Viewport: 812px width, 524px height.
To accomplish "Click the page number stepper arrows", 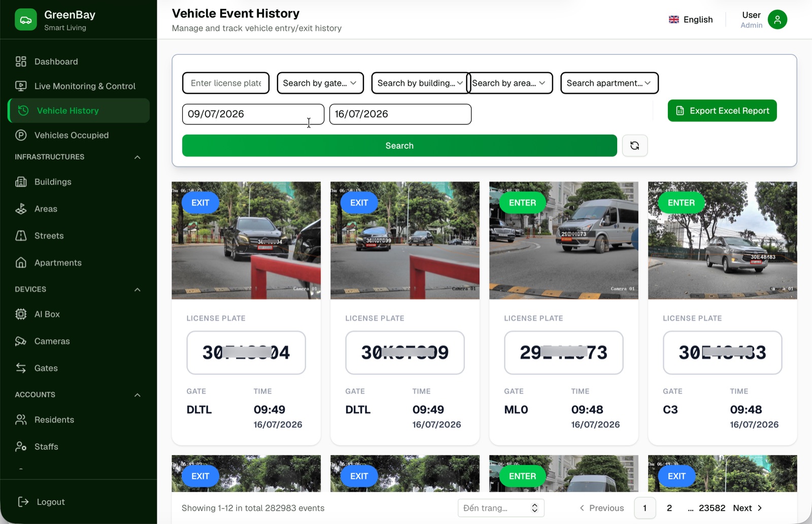I will pyautogui.click(x=534, y=508).
